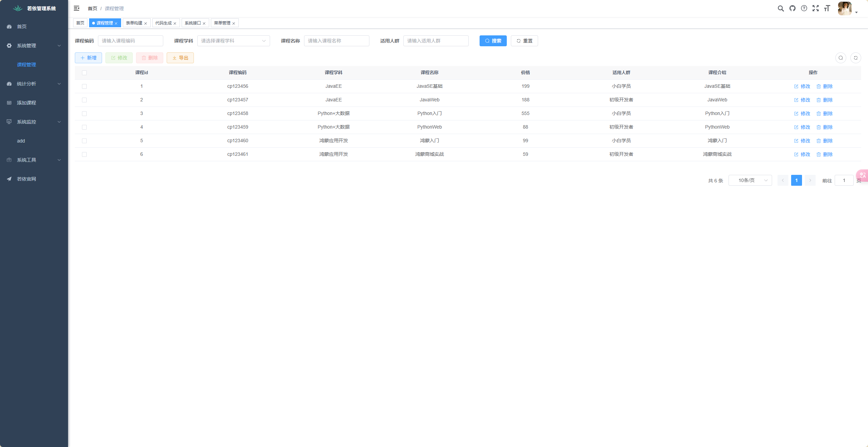Open the 10条/页 page size selector
This screenshot has height=447, width=868.
coord(750,180)
